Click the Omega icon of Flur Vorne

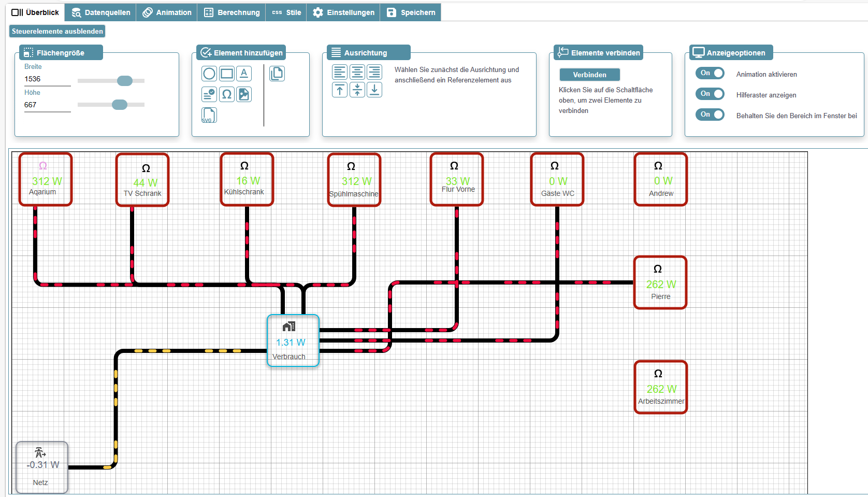click(454, 166)
